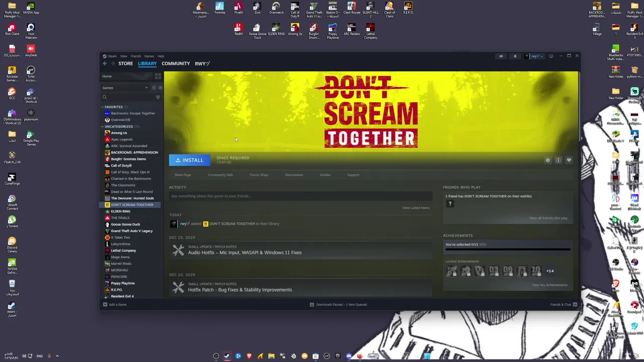Install DON'T SCREAM TOGETHER
The image size is (644, 362).
pyautogui.click(x=189, y=160)
